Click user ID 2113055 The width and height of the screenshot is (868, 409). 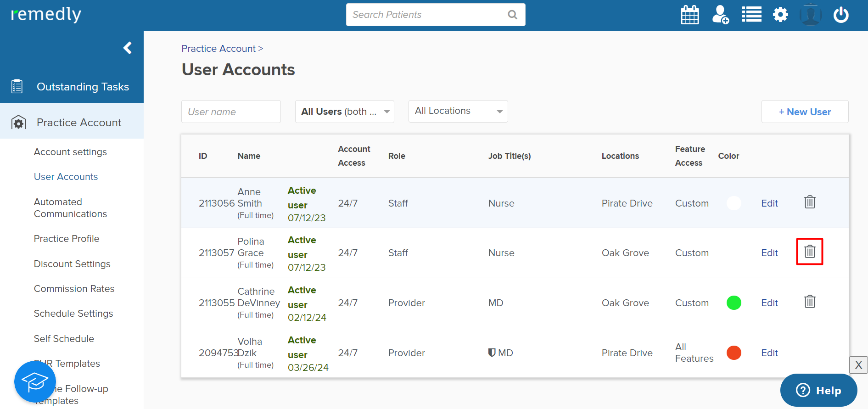(217, 303)
